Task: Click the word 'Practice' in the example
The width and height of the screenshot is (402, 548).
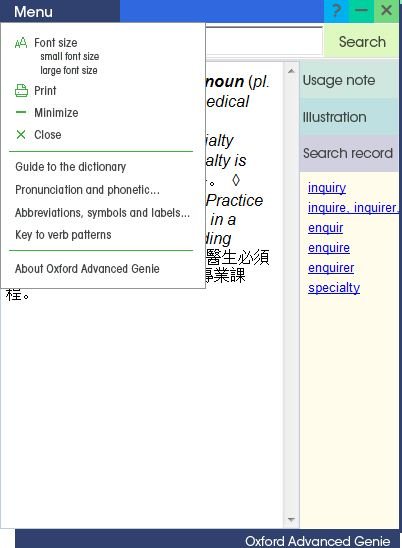Action: (234, 201)
